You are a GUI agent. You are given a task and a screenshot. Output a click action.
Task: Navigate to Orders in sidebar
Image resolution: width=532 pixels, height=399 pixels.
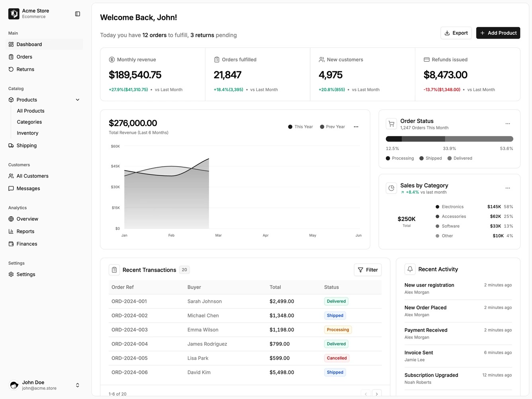44,57
